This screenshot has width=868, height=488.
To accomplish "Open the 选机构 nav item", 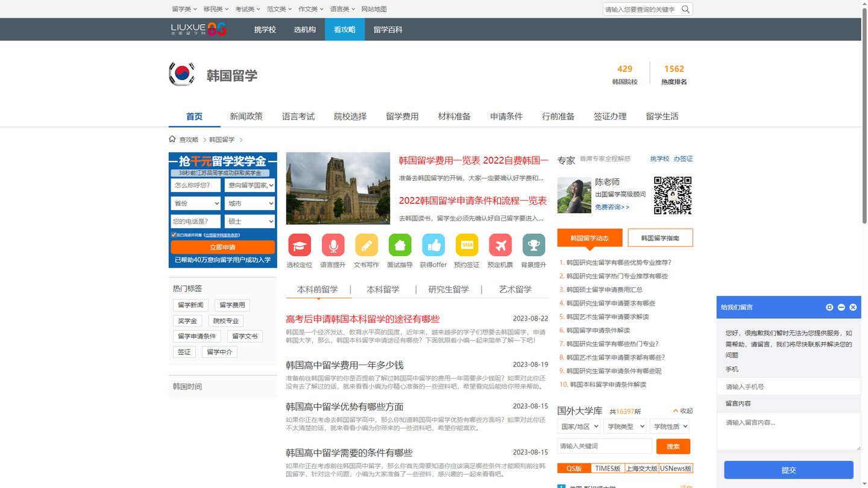I will (x=305, y=30).
